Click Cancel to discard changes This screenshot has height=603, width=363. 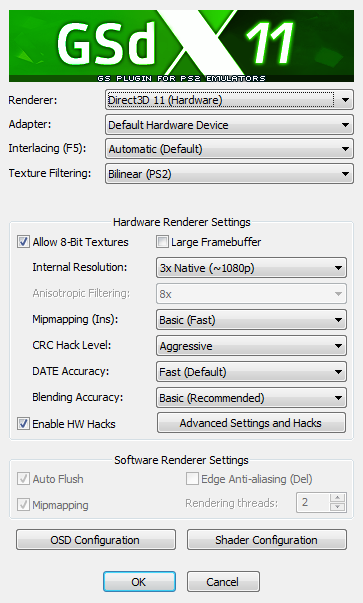tap(223, 581)
